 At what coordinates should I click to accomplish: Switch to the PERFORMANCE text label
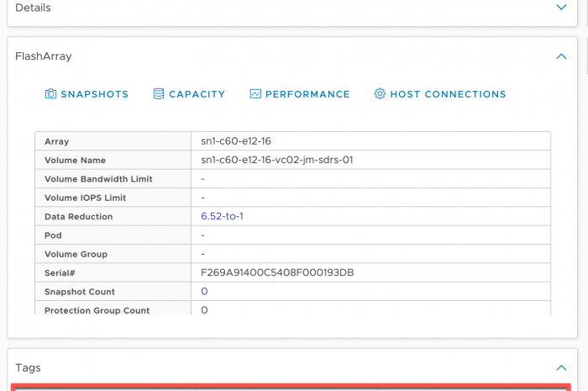point(307,94)
